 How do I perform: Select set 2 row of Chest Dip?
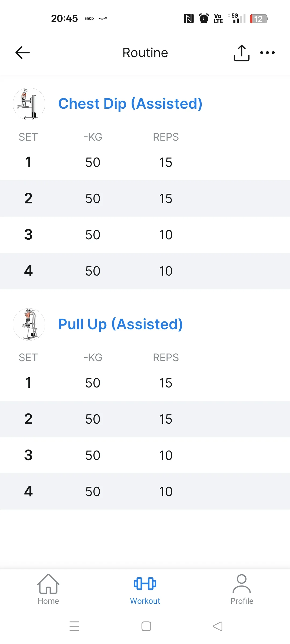click(145, 199)
